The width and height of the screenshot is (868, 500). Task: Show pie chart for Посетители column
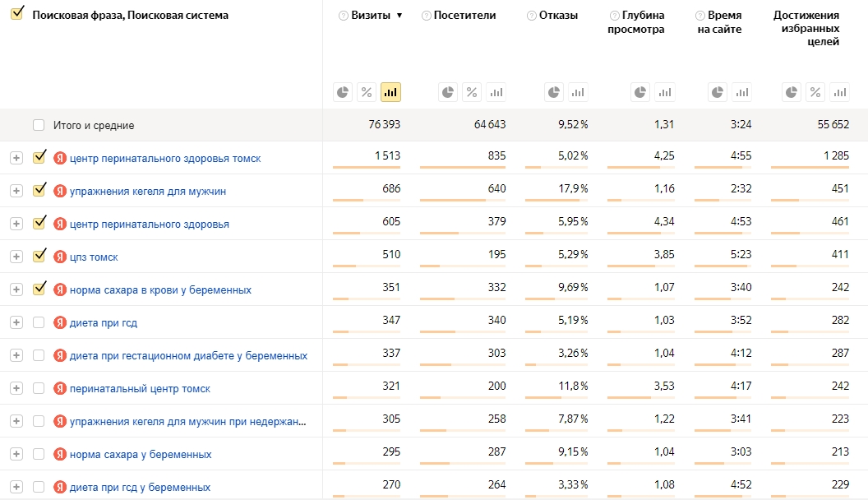click(448, 92)
